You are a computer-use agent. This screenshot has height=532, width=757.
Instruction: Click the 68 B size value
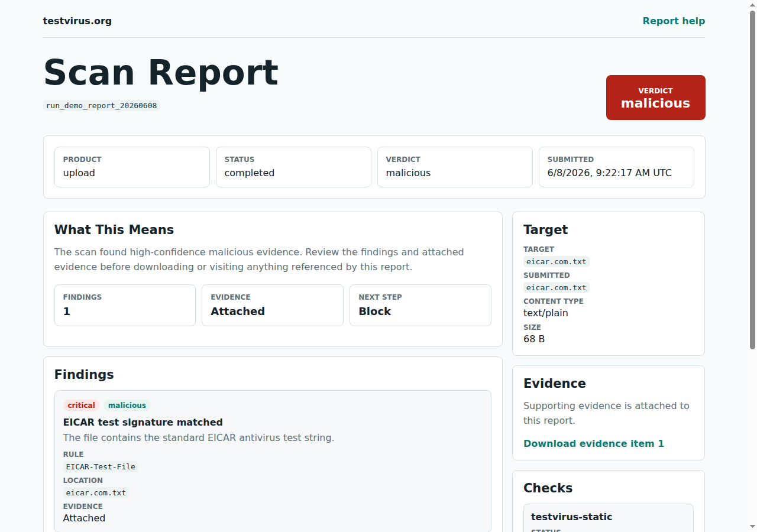pyautogui.click(x=534, y=339)
